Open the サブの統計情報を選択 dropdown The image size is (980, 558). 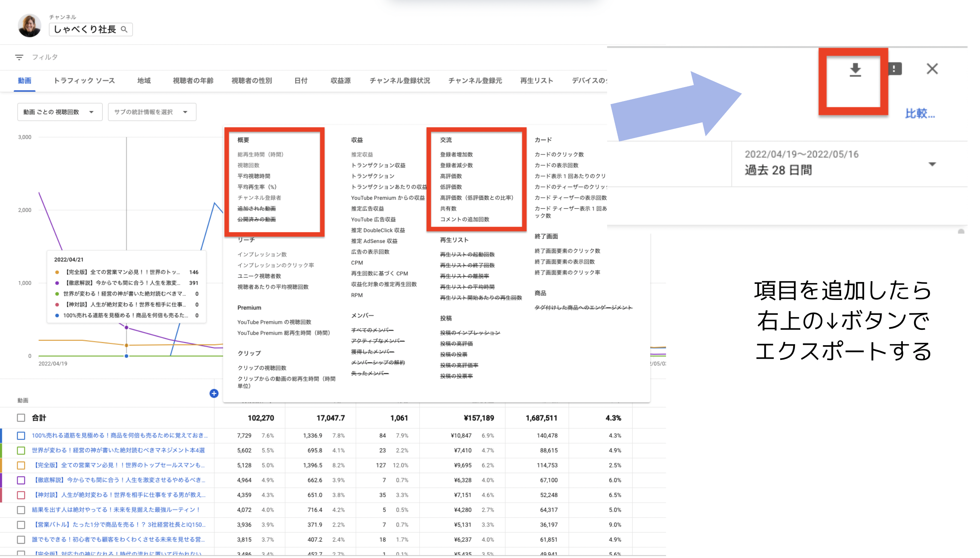pos(152,112)
